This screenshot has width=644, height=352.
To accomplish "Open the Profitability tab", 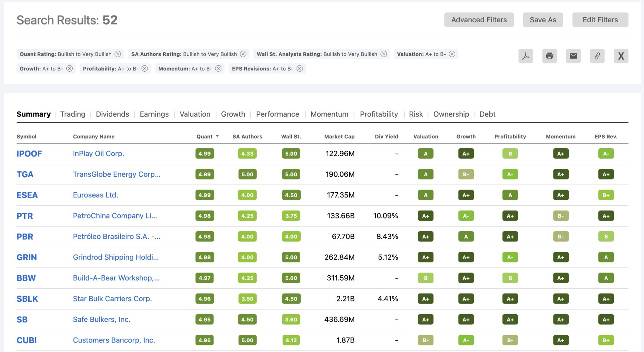I will 379,114.
